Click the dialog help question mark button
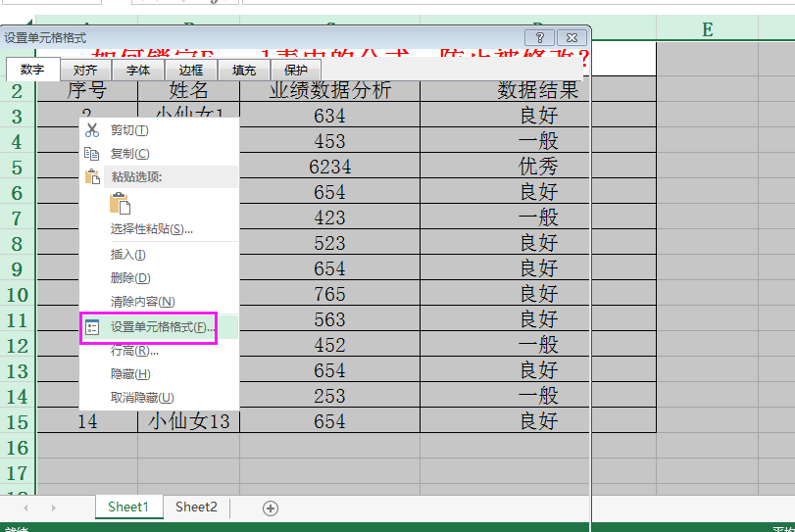Viewport: 795px width, 532px height. coord(540,38)
